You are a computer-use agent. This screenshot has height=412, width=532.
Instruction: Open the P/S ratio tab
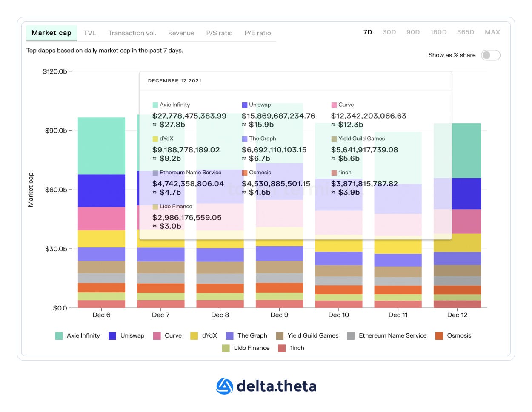[x=219, y=33]
